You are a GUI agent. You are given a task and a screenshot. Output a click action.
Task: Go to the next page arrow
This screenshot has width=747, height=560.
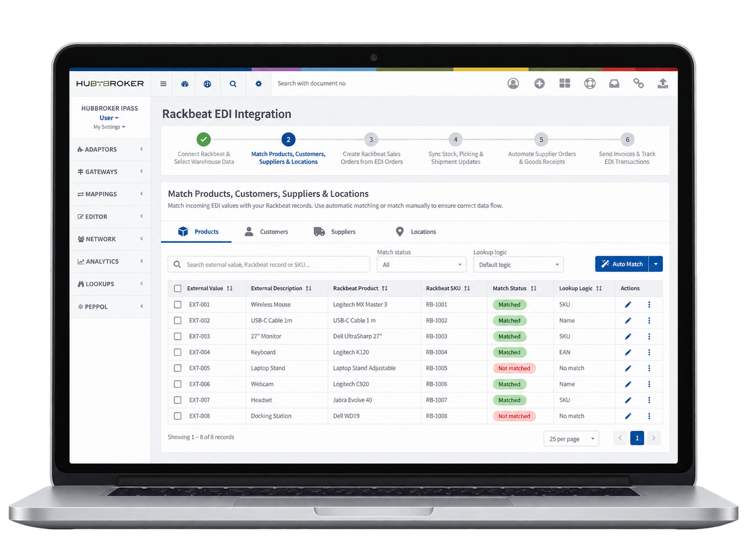click(x=654, y=438)
